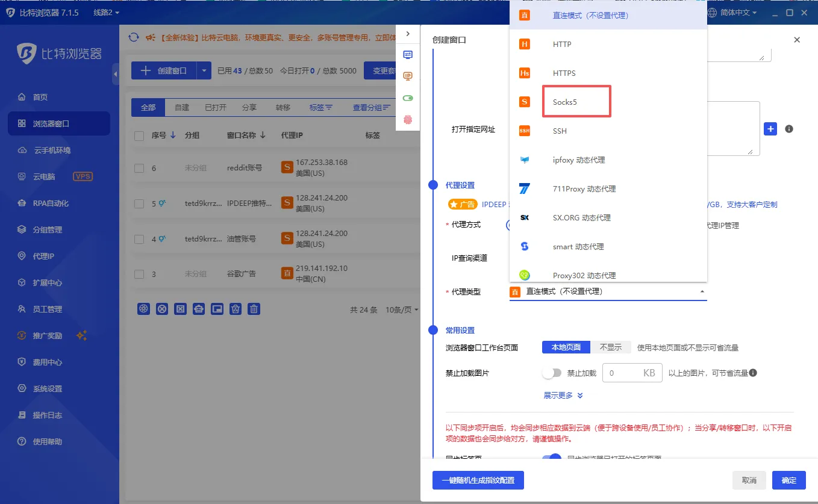Pick the 711Proxy 动态代理 option
The image size is (818, 504).
[608, 188]
